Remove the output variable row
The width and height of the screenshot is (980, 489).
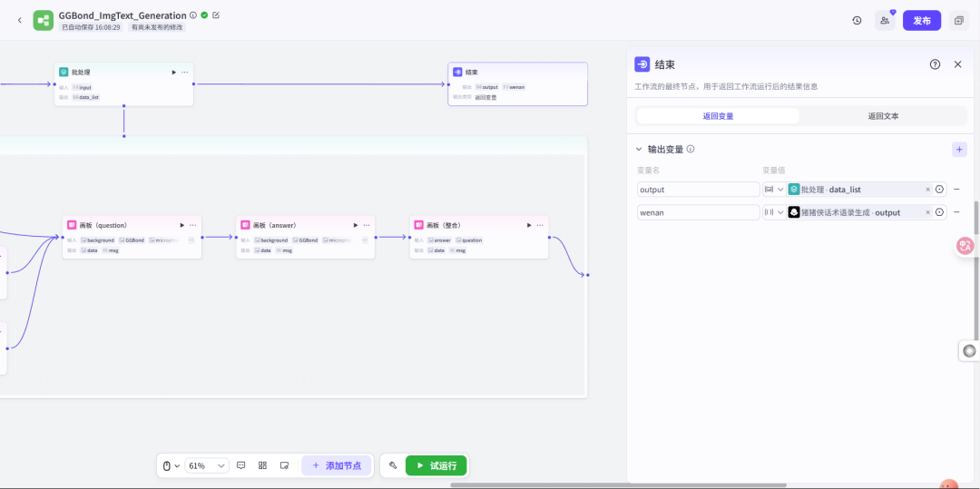point(957,190)
